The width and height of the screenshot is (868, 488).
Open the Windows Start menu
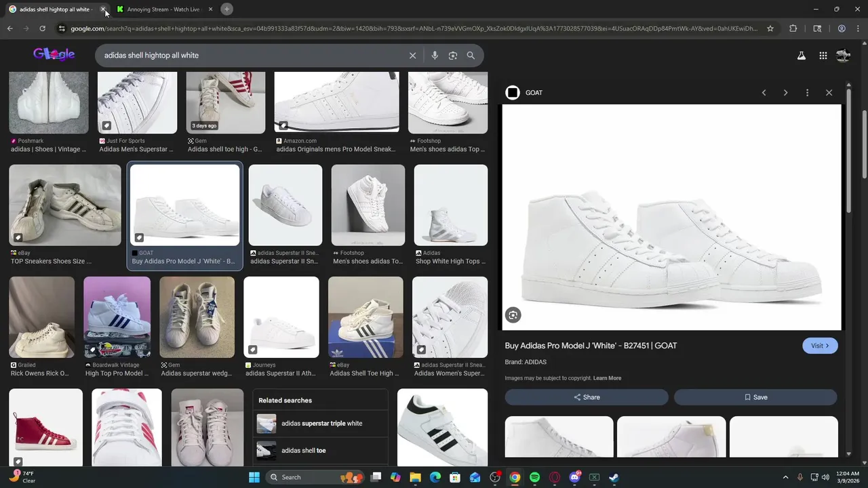pyautogui.click(x=254, y=477)
